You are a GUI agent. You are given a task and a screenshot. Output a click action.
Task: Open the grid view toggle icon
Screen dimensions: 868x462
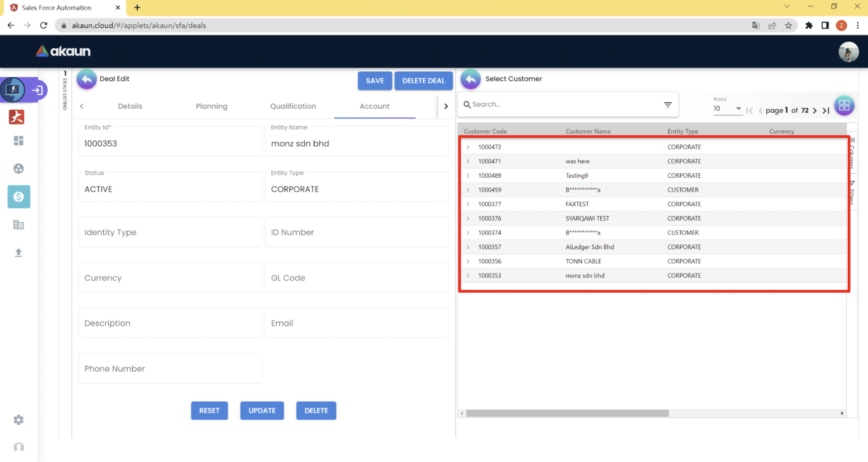click(x=844, y=106)
